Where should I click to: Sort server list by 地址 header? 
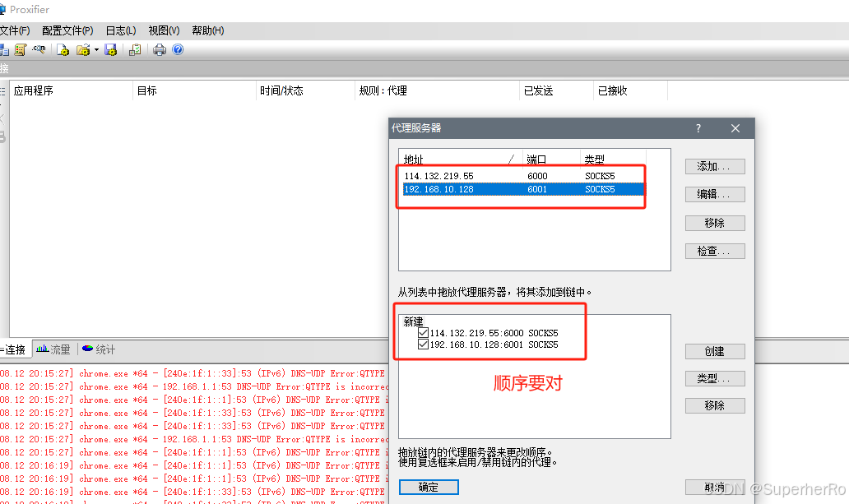(461, 160)
